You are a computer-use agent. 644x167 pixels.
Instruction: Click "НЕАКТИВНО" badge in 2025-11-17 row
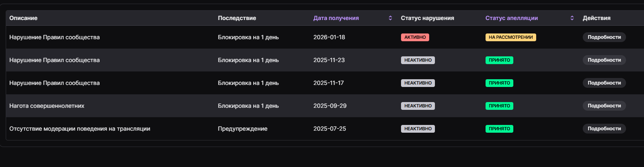click(x=418, y=83)
